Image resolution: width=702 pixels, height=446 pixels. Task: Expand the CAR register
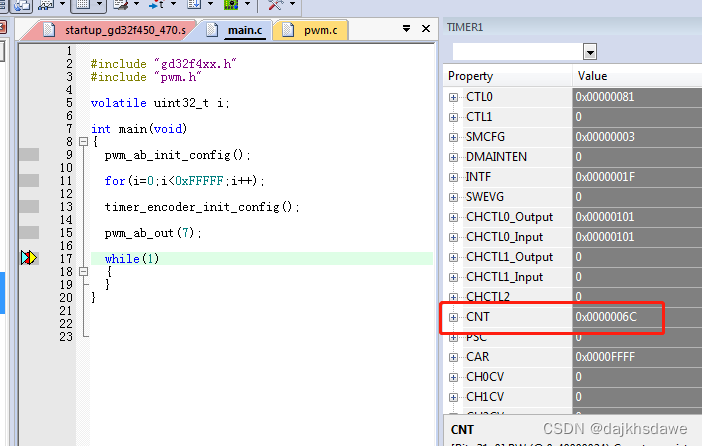click(x=453, y=357)
